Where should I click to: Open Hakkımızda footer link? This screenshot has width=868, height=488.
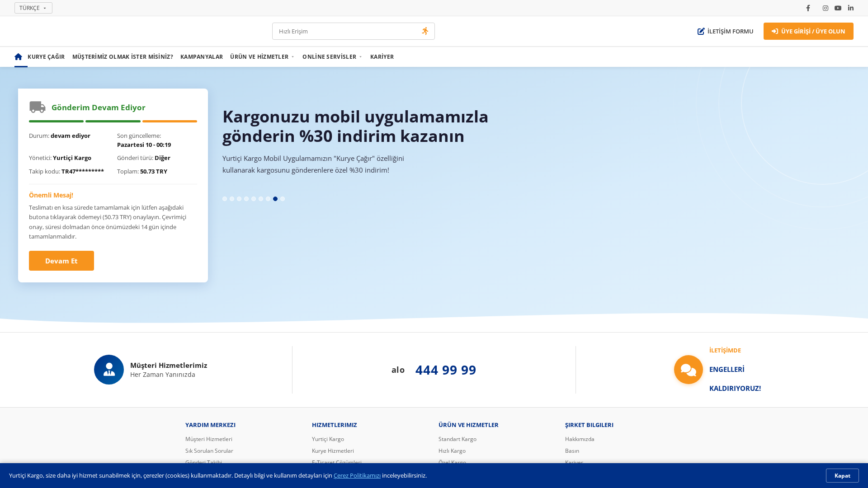pos(580,439)
